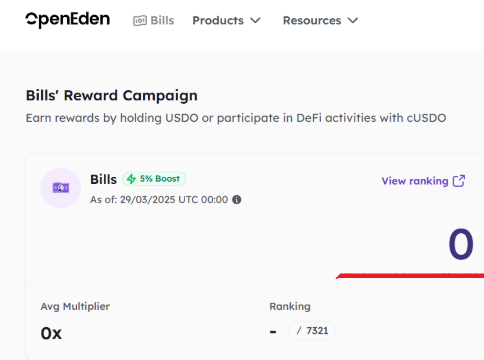The width and height of the screenshot is (484, 360).
Task: Click the Ranking label
Action: [290, 306]
